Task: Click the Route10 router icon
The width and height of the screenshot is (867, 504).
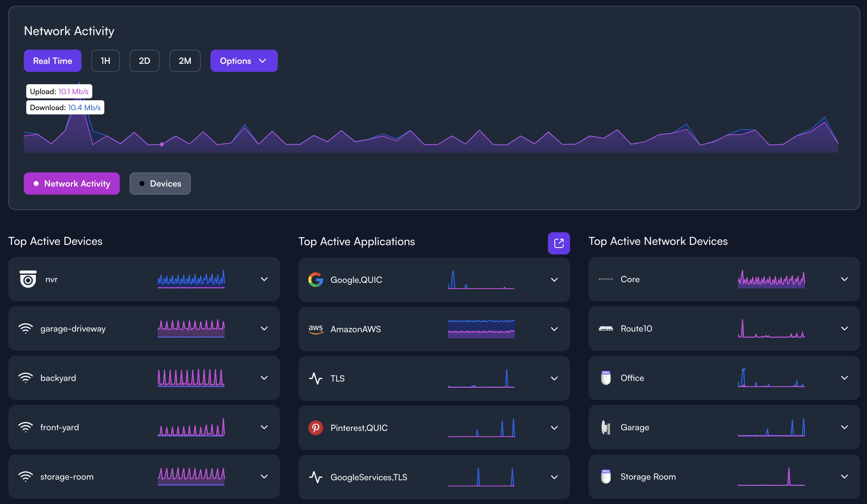Action: coord(606,329)
